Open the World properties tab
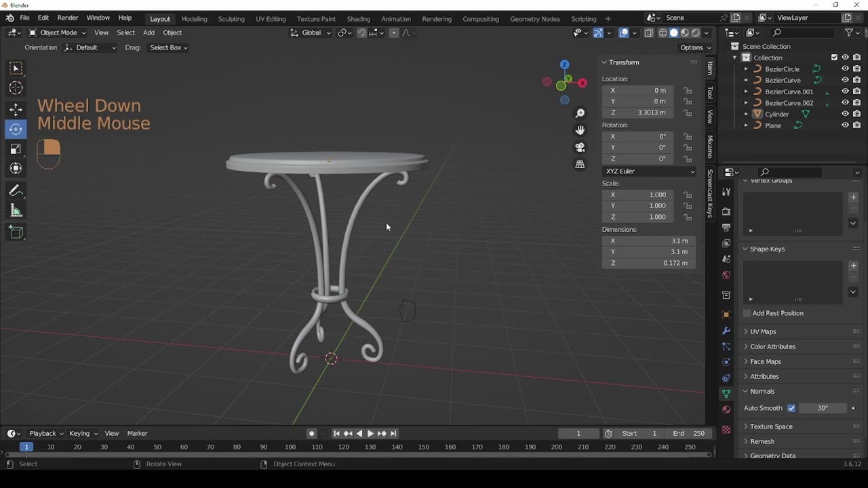The height and width of the screenshot is (488, 868). coord(726,275)
